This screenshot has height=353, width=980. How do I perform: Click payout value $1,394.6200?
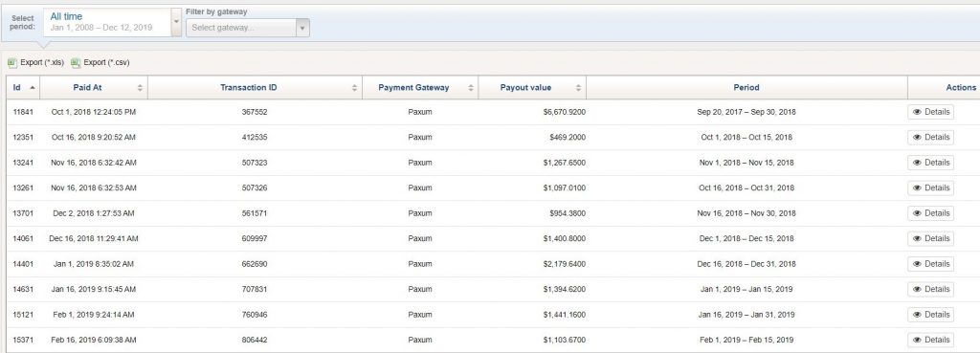coord(565,289)
